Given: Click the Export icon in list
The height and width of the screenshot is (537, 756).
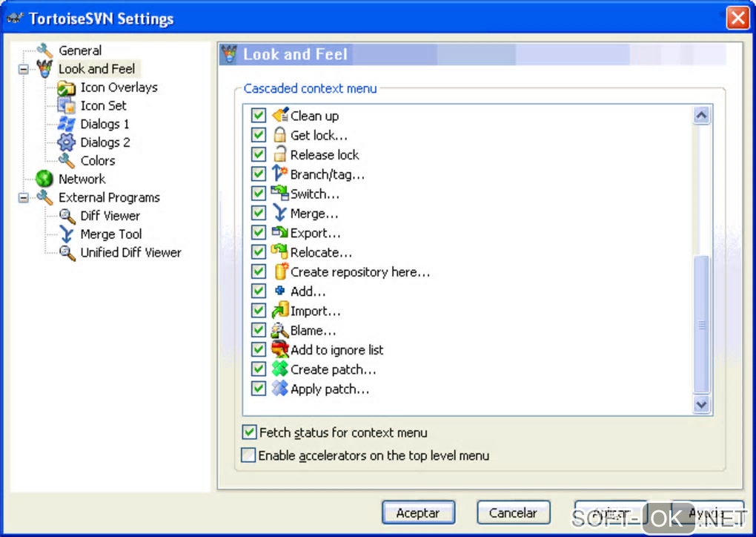Looking at the screenshot, I should click(x=279, y=232).
